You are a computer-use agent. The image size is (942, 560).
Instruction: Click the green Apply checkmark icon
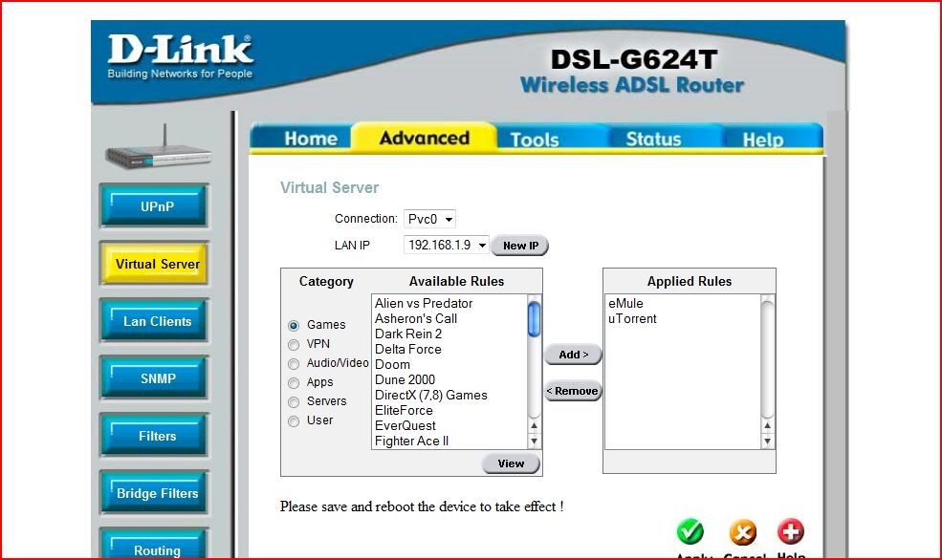(x=690, y=531)
